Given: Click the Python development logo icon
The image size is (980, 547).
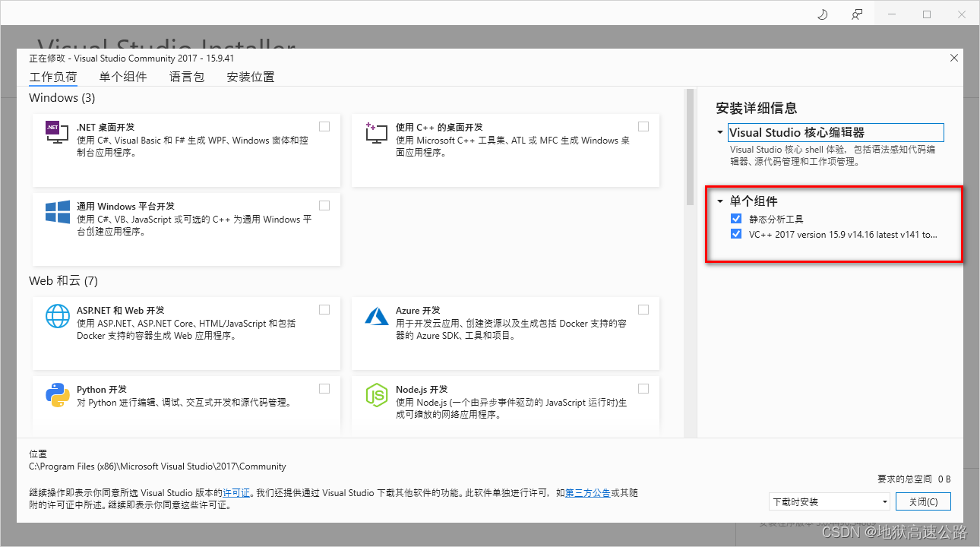Looking at the screenshot, I should [58, 395].
